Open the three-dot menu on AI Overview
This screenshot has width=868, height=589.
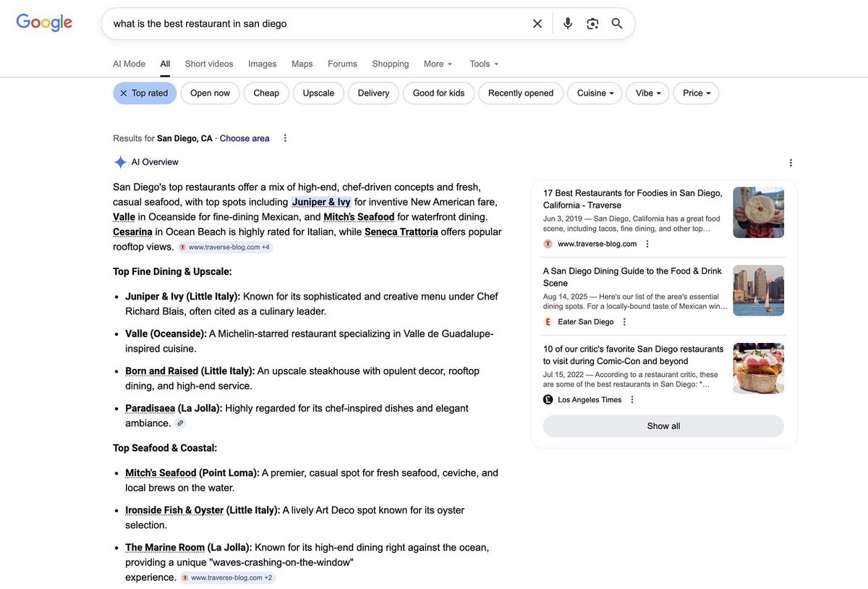tap(790, 162)
